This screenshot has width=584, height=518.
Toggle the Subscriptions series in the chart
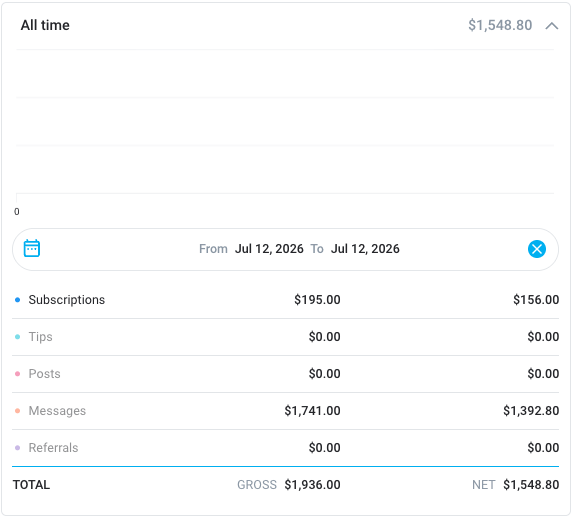pyautogui.click(x=67, y=300)
